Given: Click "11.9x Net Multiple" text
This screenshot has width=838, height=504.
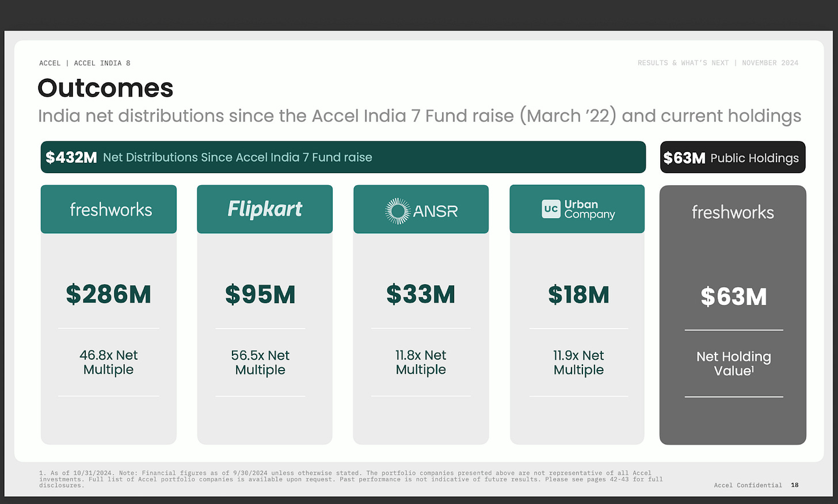Looking at the screenshot, I should pyautogui.click(x=578, y=362).
